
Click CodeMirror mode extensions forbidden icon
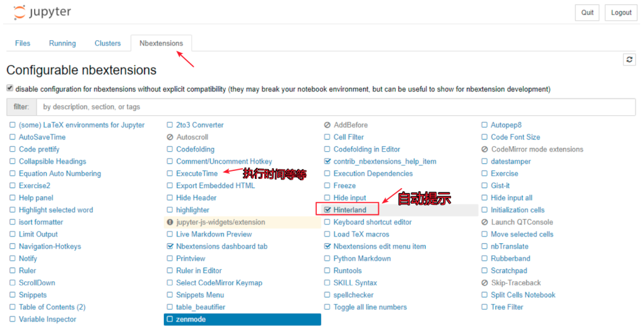[x=484, y=149]
